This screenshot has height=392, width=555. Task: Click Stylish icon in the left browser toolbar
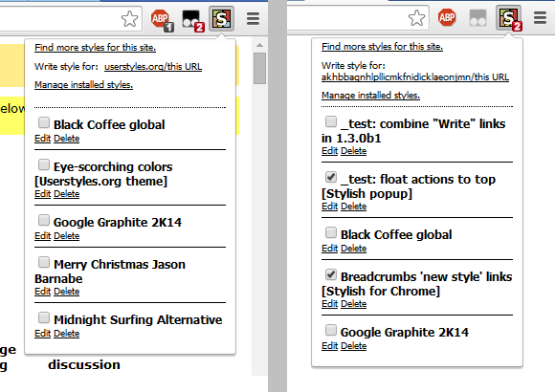221,18
